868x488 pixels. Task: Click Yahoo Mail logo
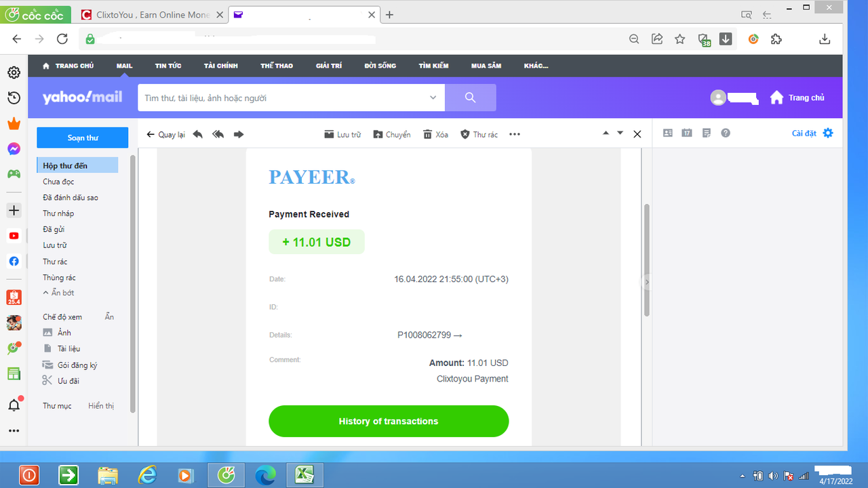pyautogui.click(x=82, y=98)
